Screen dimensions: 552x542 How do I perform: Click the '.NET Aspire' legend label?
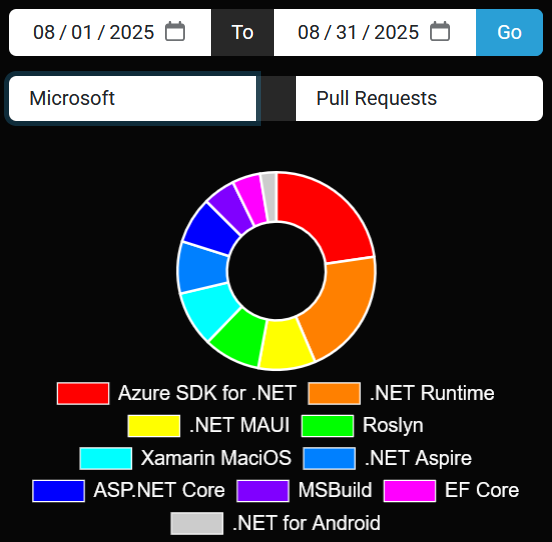tap(418, 458)
